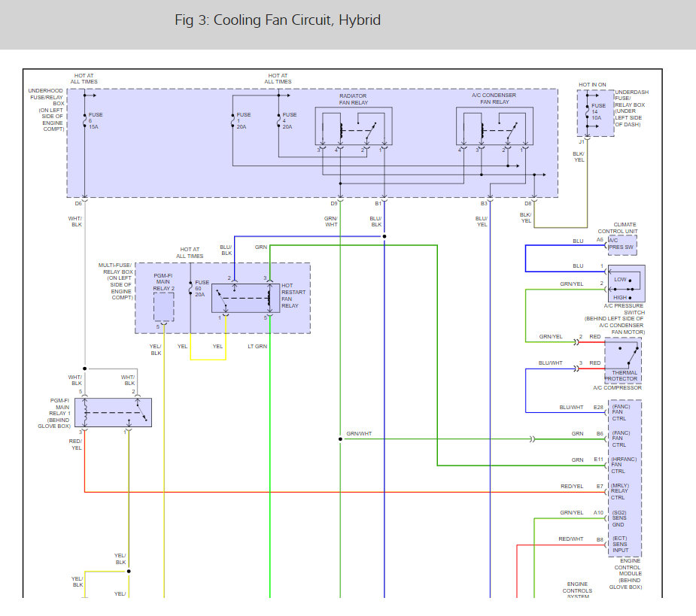Click the ECM pin label E7
The width and height of the screenshot is (696, 616).
coord(600,487)
